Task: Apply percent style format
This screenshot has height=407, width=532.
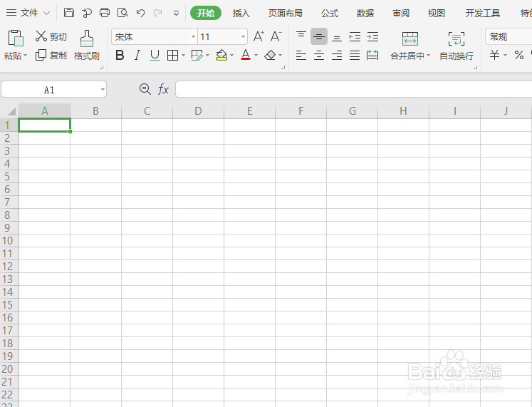Action: tap(518, 55)
